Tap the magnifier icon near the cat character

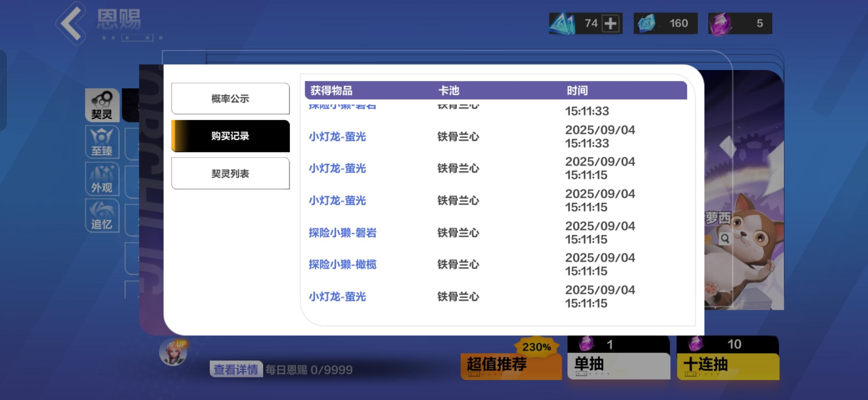tap(725, 239)
